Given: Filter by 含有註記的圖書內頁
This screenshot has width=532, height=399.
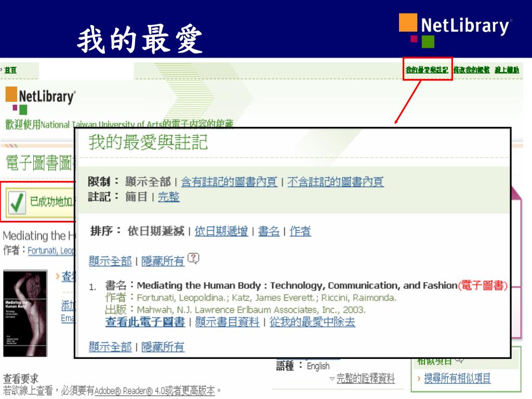Looking at the screenshot, I should click(x=229, y=182).
